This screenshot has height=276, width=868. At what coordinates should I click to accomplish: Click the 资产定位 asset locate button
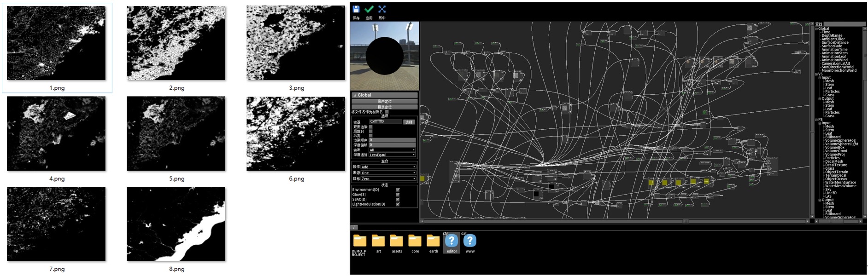384,101
